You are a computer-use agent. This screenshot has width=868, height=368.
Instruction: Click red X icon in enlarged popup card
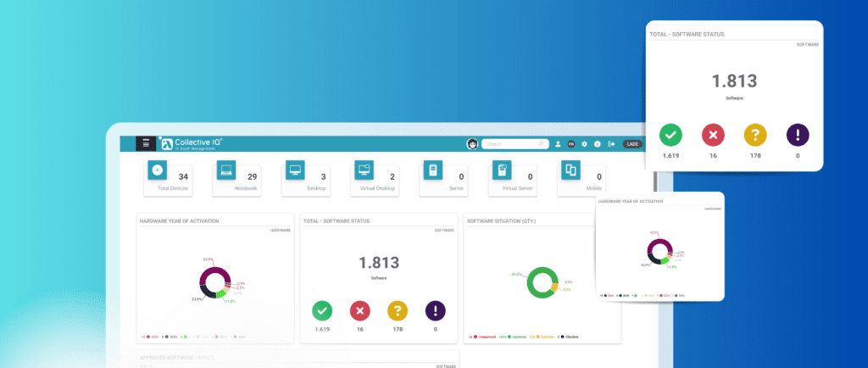pos(713,135)
